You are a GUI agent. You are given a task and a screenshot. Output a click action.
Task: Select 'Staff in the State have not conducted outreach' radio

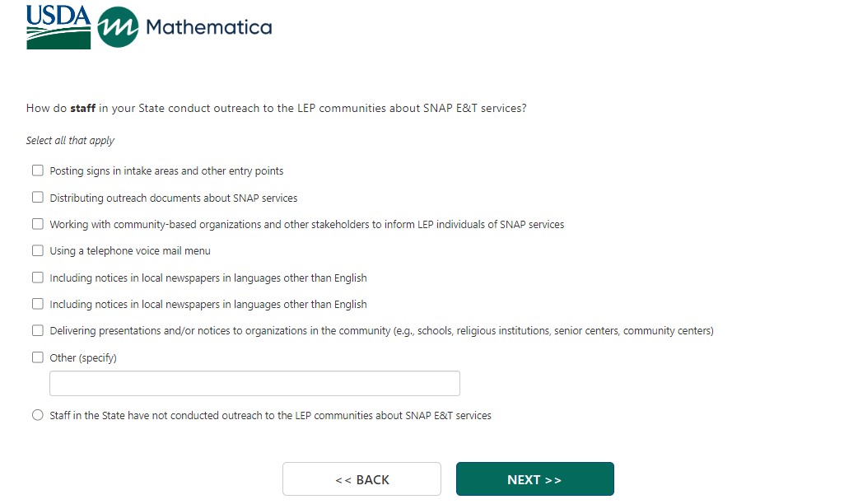tap(37, 415)
